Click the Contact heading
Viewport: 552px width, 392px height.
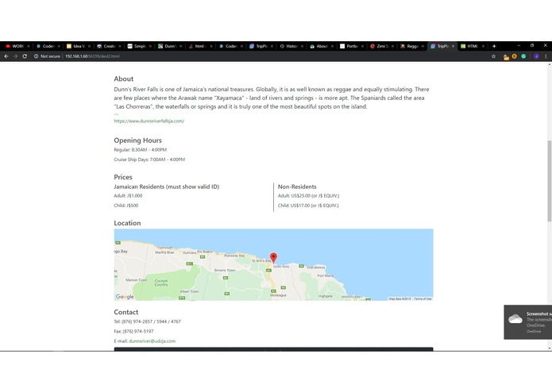(126, 312)
